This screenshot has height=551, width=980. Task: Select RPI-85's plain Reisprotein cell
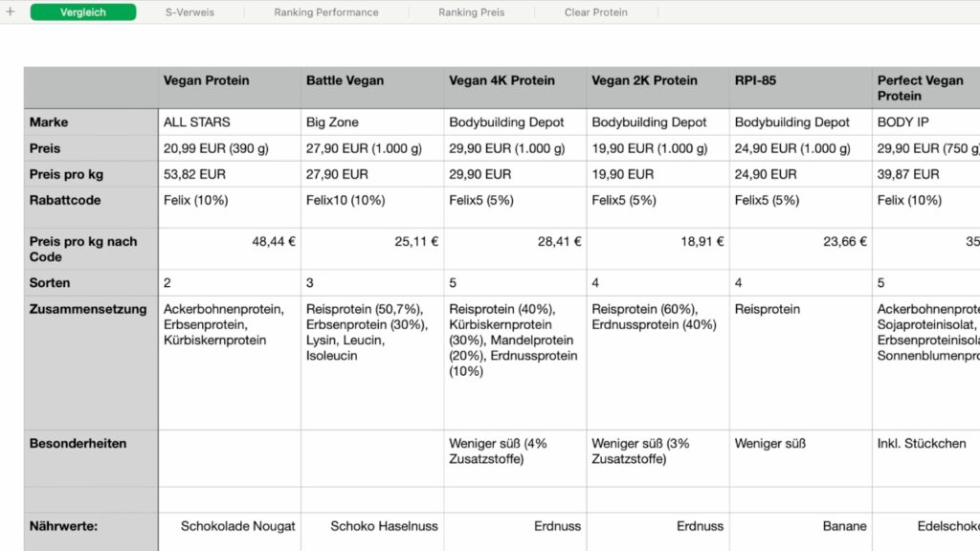801,363
